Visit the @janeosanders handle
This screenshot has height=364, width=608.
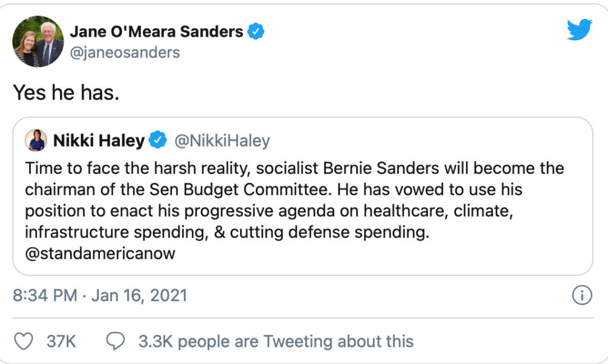pyautogui.click(x=125, y=52)
